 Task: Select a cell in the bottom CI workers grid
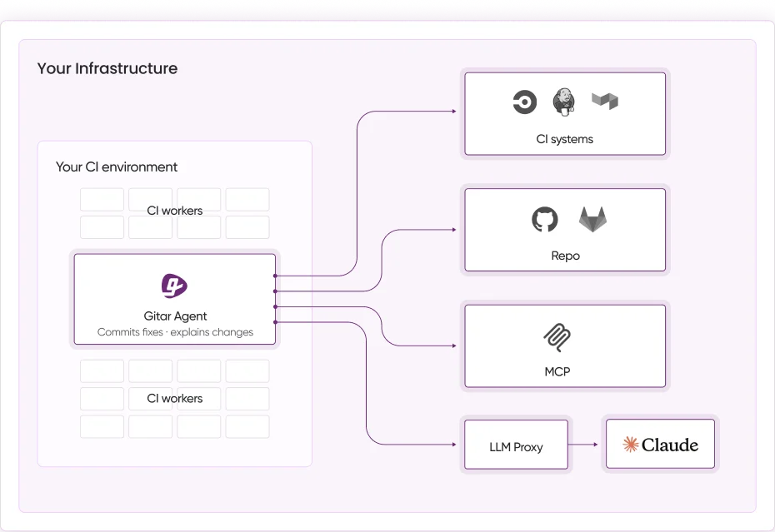click(x=102, y=370)
